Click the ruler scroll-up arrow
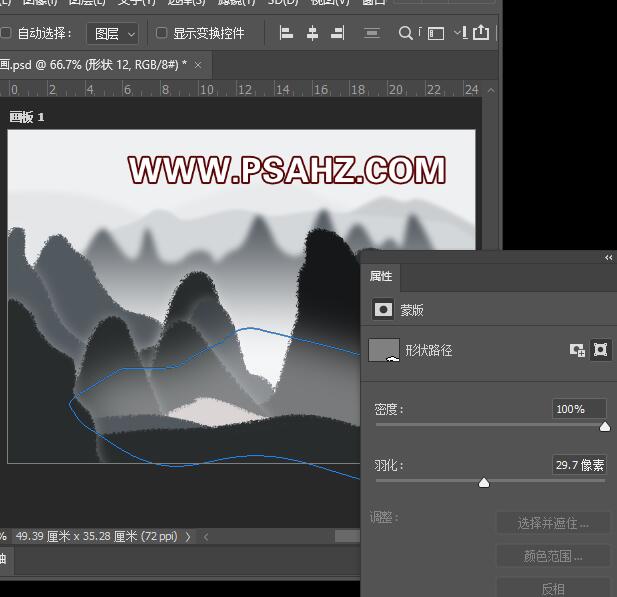This screenshot has height=597, width=617. 491,91
